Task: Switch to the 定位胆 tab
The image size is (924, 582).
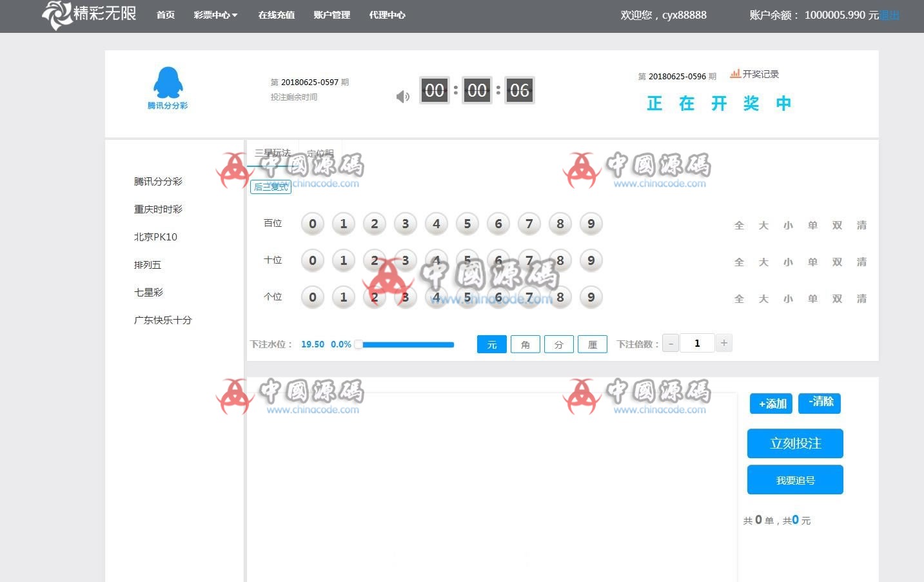Action: coord(320,153)
